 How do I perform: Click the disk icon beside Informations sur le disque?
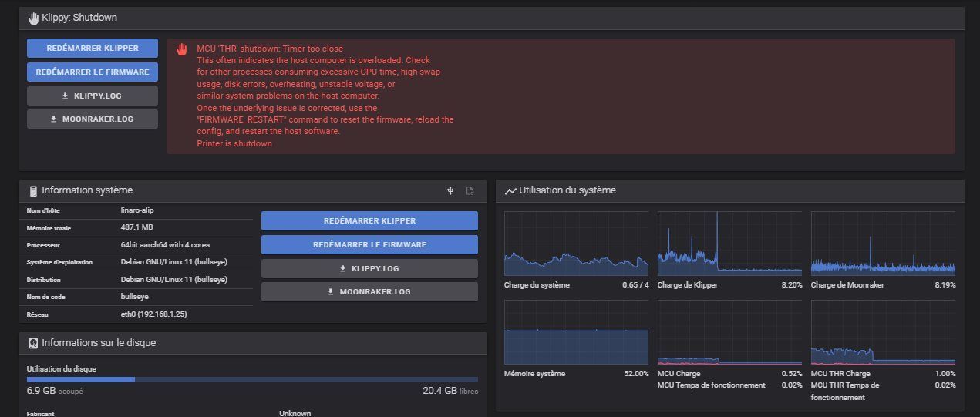coord(33,343)
